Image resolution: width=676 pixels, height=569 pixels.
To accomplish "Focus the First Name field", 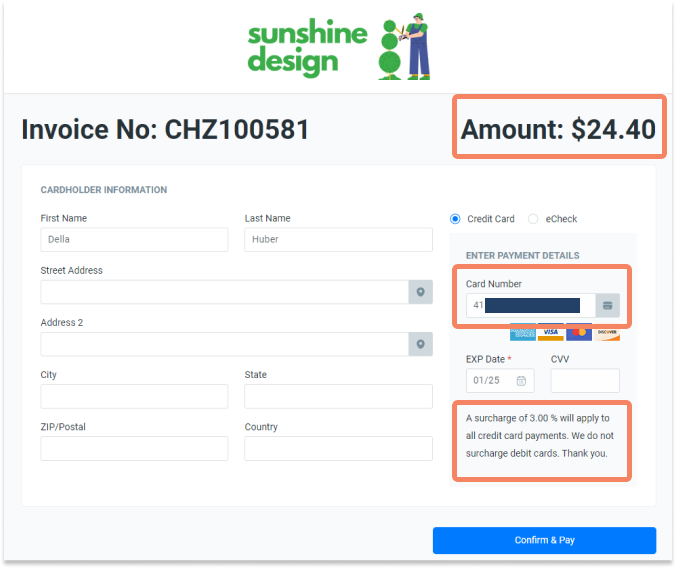I will [134, 240].
